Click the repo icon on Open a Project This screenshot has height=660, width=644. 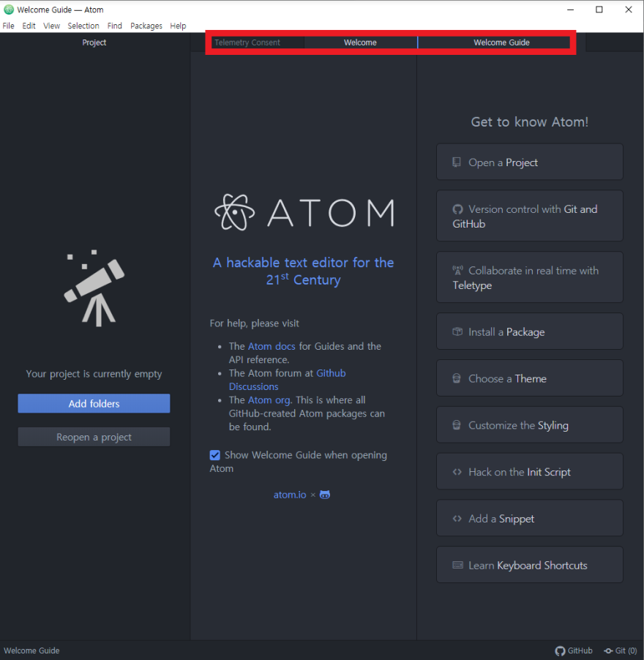pos(456,162)
